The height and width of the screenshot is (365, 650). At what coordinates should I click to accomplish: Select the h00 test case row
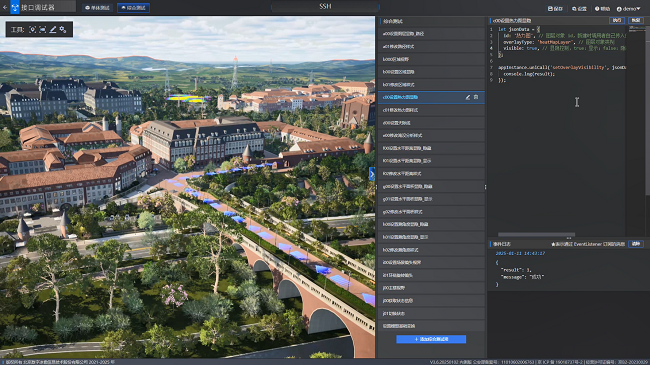point(431,224)
